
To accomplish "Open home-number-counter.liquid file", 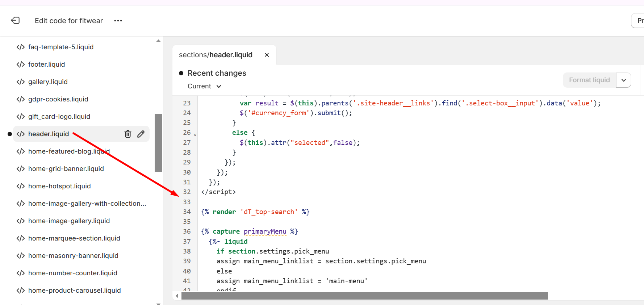I will (x=72, y=273).
